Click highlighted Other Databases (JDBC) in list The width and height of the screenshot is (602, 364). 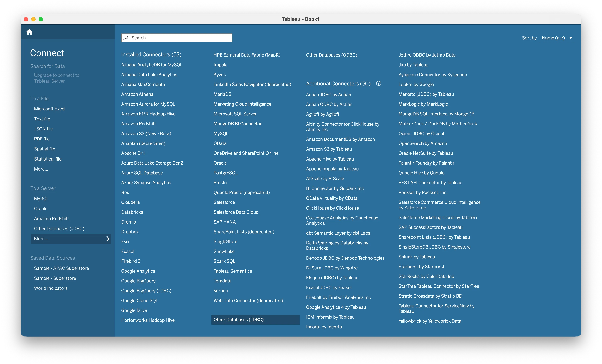(x=255, y=320)
